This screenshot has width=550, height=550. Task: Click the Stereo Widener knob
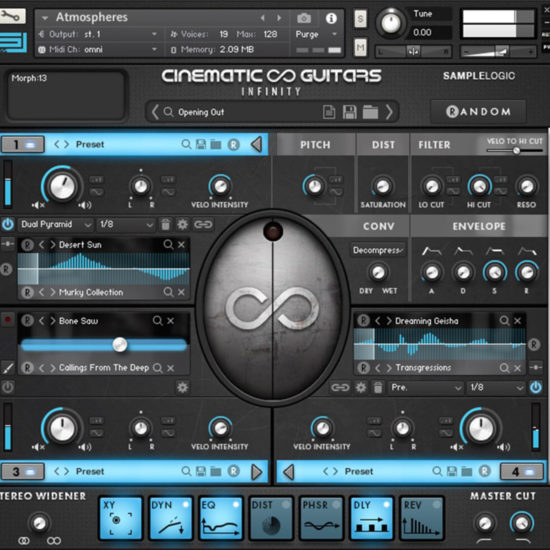click(39, 523)
